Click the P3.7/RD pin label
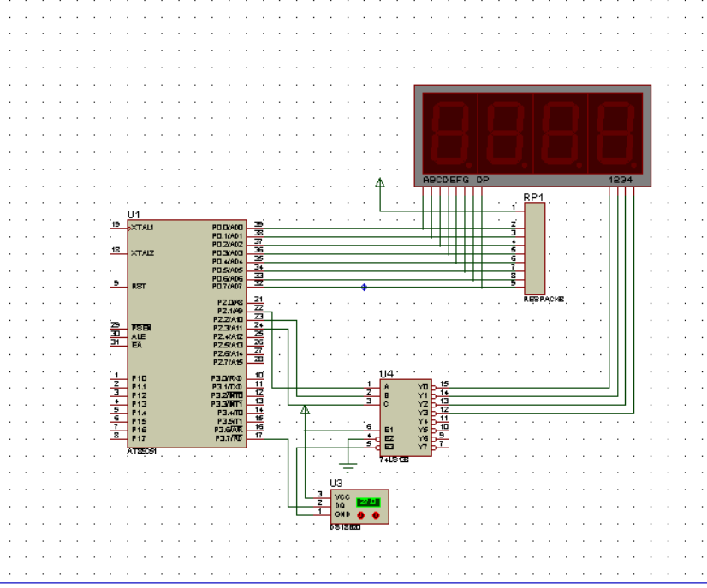The image size is (707, 588). pyautogui.click(x=229, y=439)
